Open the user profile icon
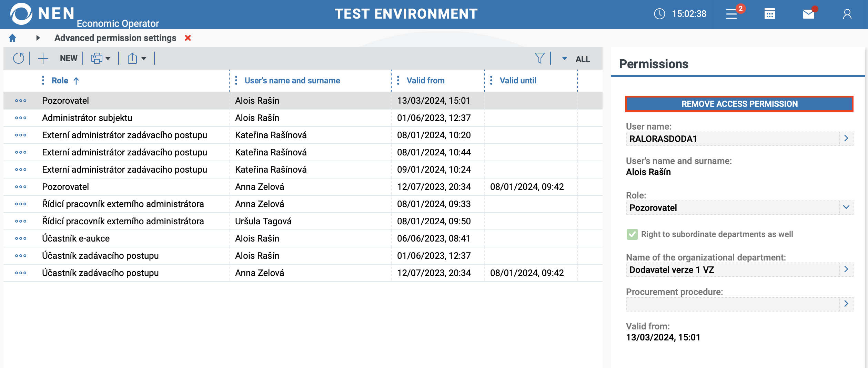 pyautogui.click(x=847, y=14)
